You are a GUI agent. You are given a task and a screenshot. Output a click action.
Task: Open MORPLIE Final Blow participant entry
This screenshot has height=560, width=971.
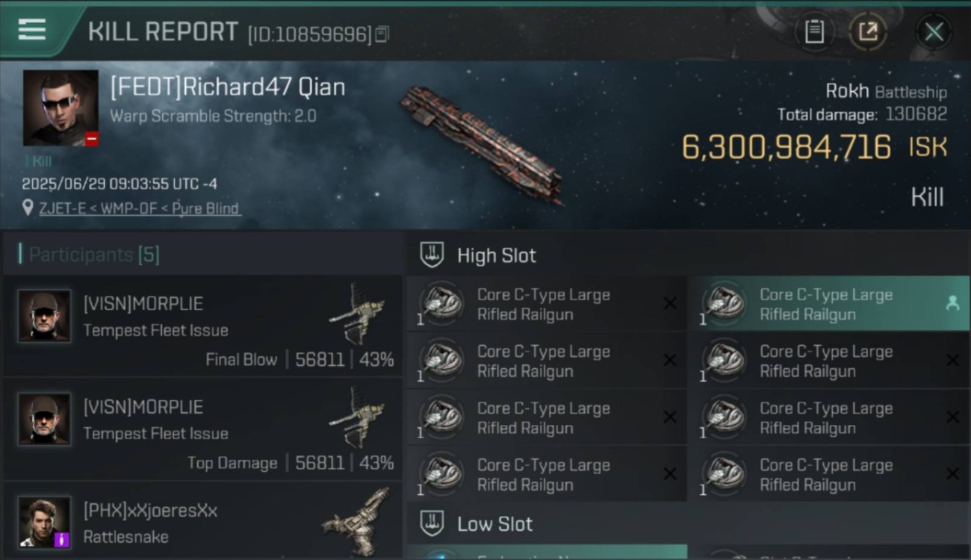(x=202, y=326)
